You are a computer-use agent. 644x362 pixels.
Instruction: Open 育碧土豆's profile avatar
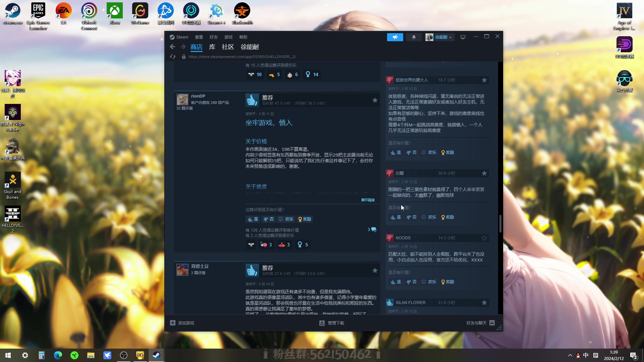coord(182,270)
